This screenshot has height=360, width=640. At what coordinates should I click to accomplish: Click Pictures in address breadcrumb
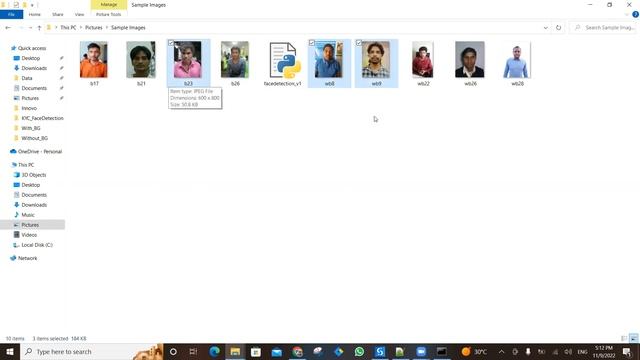(94, 28)
